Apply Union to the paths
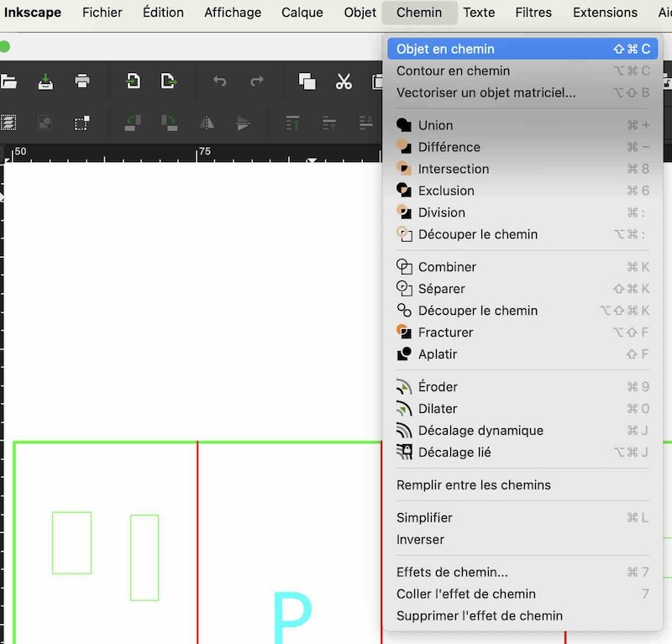The height and width of the screenshot is (644, 672). pyautogui.click(x=522, y=125)
